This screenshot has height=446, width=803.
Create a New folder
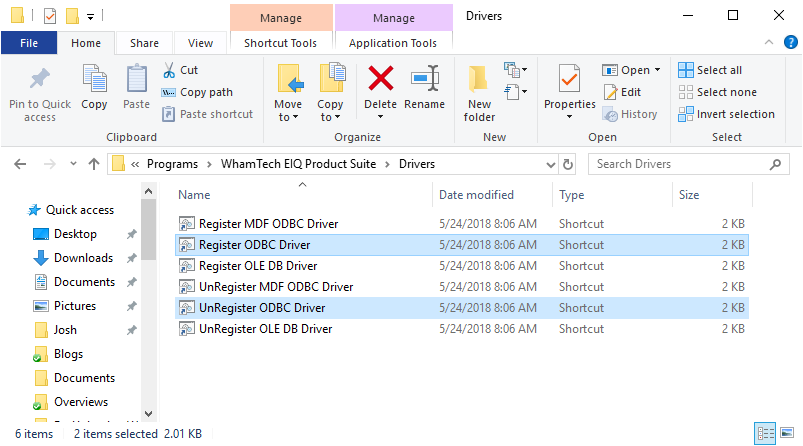click(x=479, y=90)
